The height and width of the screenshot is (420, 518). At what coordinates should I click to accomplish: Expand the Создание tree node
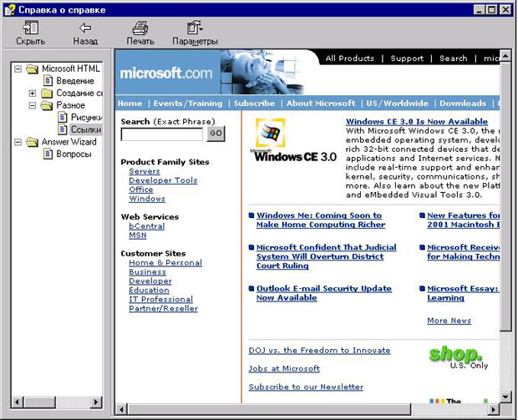coord(33,94)
